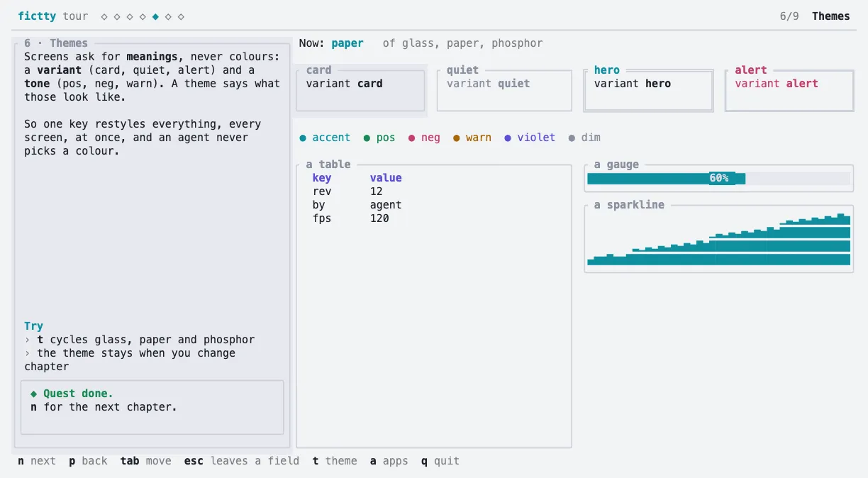Click the teal sparkline chart

coord(718,239)
